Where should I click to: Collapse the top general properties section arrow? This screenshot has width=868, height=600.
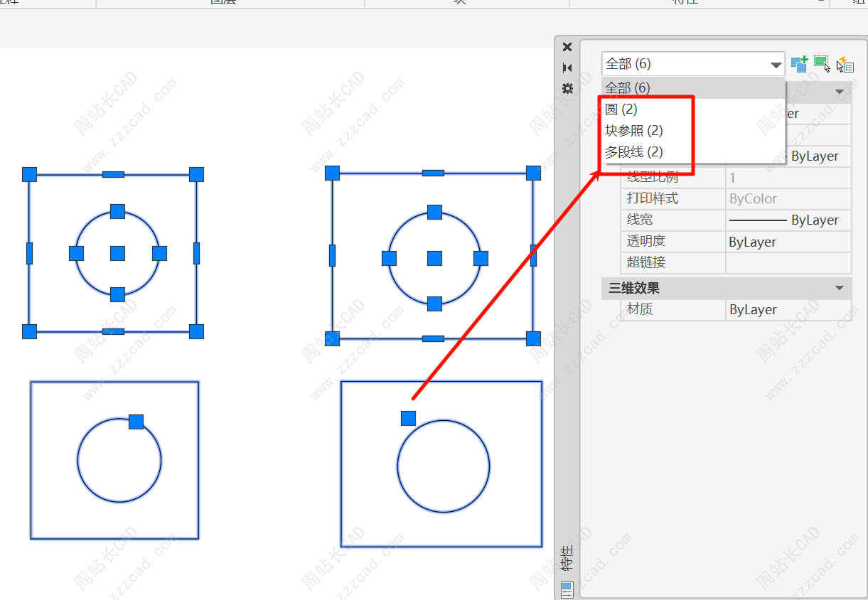(x=840, y=92)
